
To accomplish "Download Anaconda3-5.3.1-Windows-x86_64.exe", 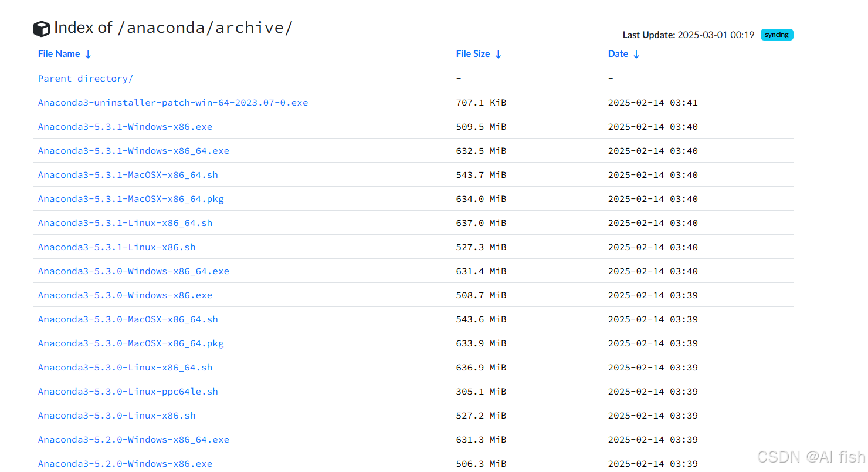I will (134, 151).
